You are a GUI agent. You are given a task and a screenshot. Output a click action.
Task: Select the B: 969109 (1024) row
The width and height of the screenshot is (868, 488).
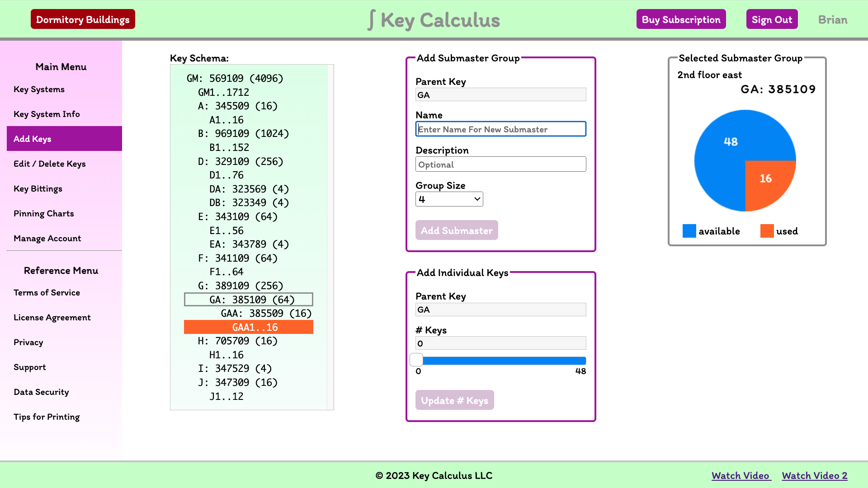[x=249, y=133]
